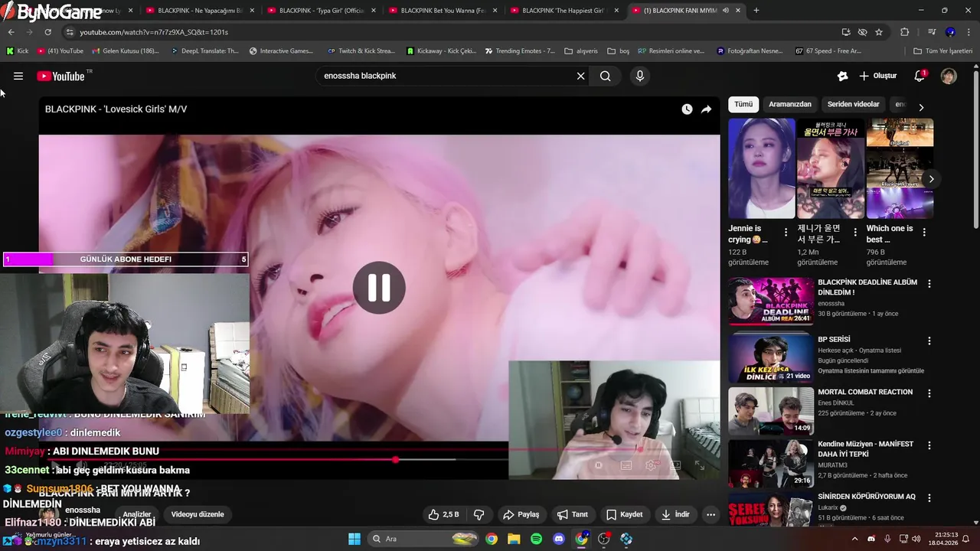Open MORTAL COMBAT REACTION video title
This screenshot has height=551, width=980.
coord(865,392)
